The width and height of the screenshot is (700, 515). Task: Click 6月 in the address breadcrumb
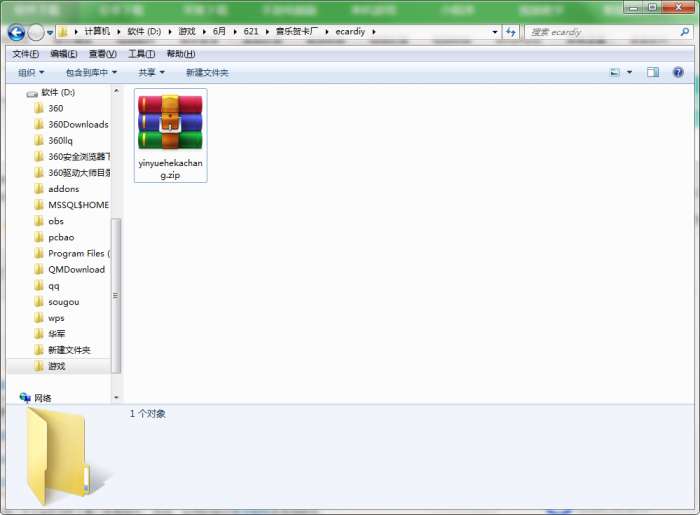tap(219, 31)
